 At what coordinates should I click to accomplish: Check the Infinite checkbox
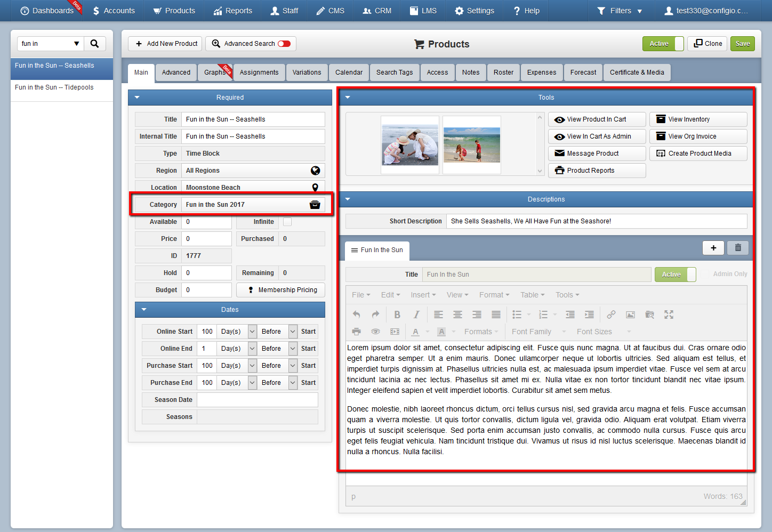pyautogui.click(x=287, y=222)
